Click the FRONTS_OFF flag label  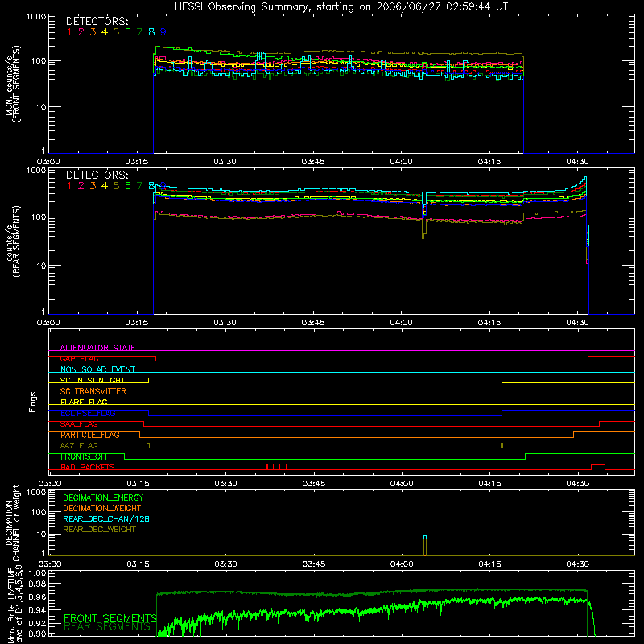(85, 456)
